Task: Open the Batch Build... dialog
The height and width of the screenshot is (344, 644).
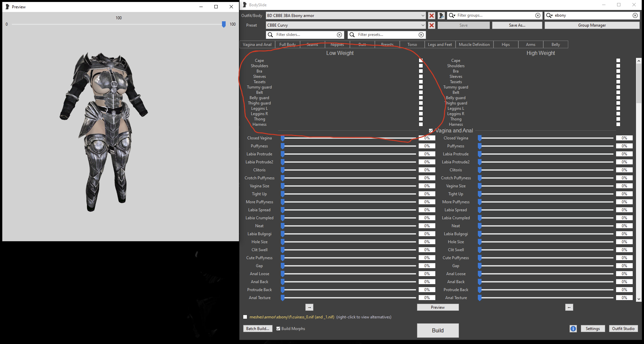Action: (258, 329)
